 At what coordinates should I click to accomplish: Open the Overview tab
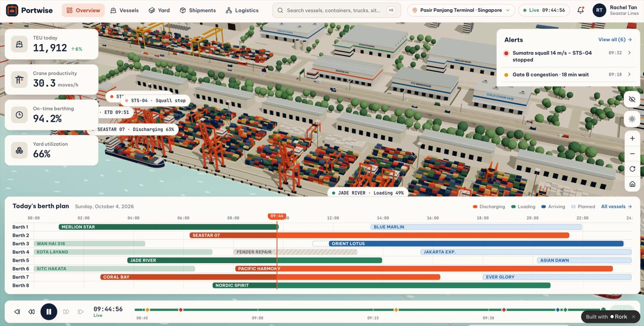click(x=83, y=10)
